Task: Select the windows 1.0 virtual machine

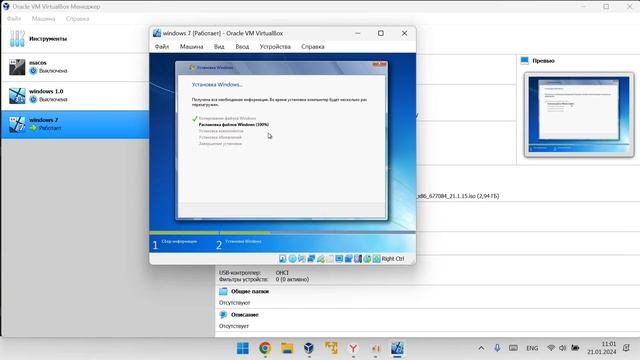Action: pos(75,96)
